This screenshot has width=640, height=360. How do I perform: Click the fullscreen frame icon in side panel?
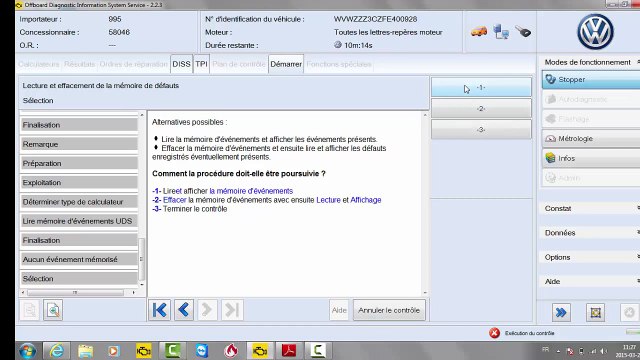(x=596, y=313)
